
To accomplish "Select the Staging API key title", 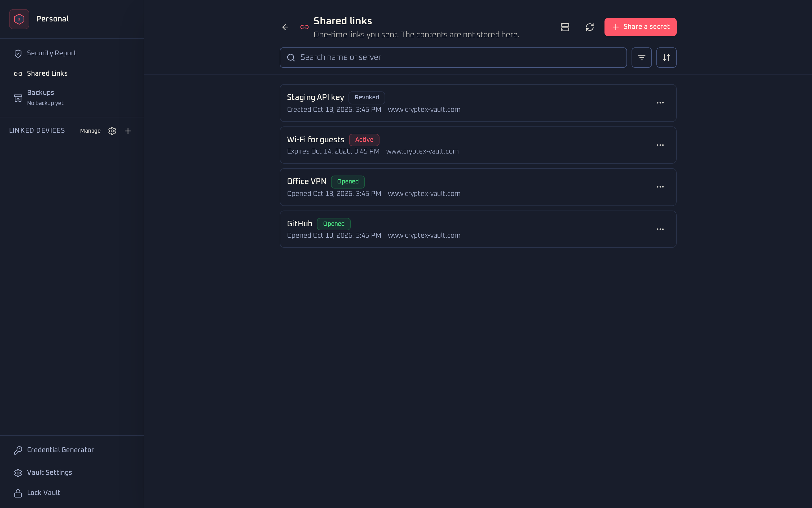I will tap(315, 97).
